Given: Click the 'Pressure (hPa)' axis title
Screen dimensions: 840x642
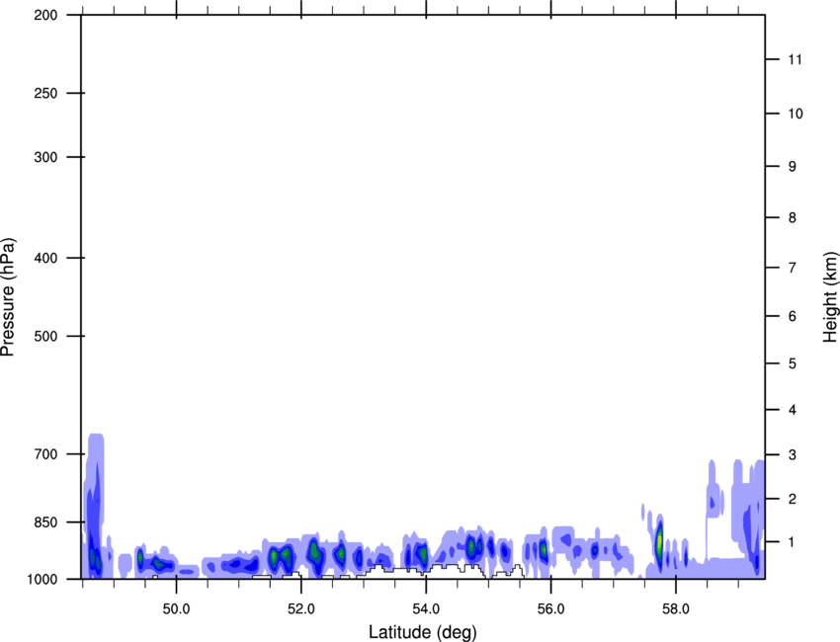Looking at the screenshot, I should 8,297.
